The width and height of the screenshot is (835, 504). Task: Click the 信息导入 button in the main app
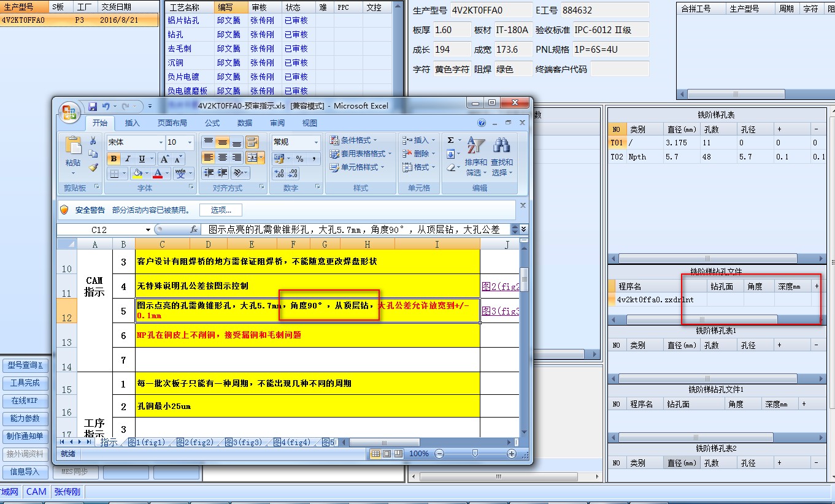tap(25, 472)
